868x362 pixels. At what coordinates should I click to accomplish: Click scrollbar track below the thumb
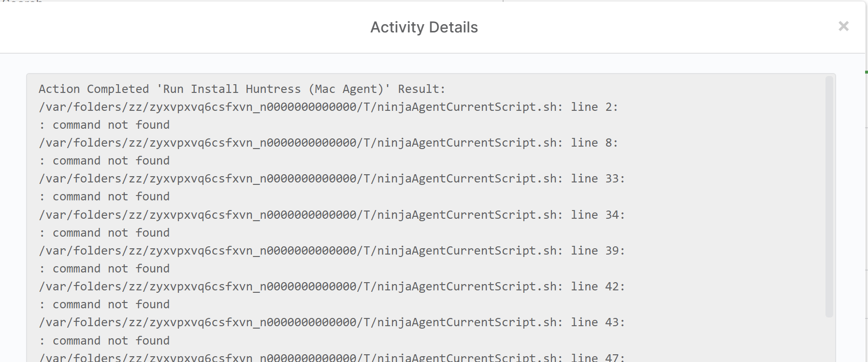[x=829, y=339]
